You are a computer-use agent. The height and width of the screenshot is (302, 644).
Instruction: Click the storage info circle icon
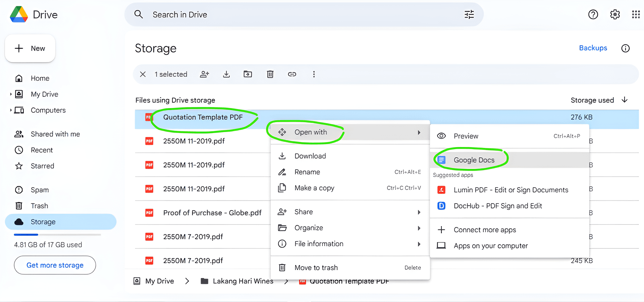(625, 48)
